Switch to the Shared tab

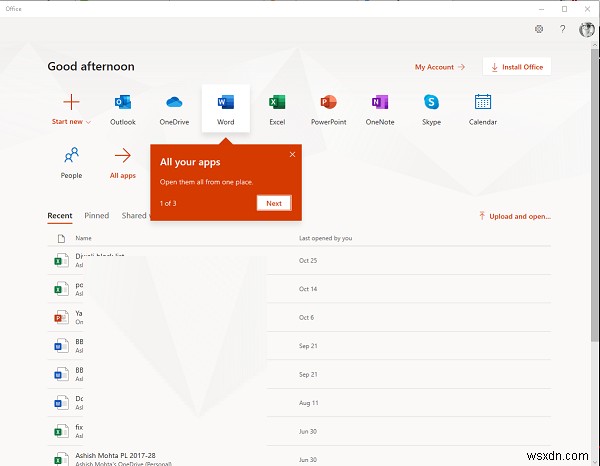[136, 216]
